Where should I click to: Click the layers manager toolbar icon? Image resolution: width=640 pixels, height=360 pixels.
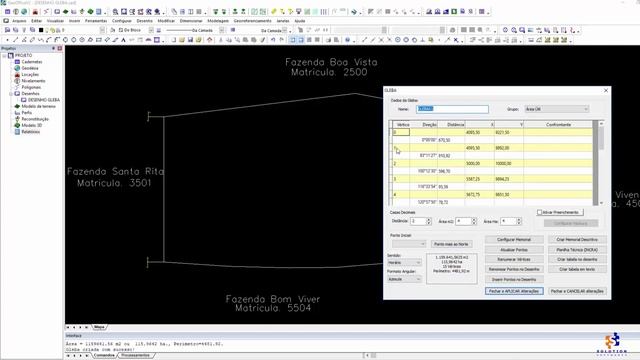tap(7, 30)
